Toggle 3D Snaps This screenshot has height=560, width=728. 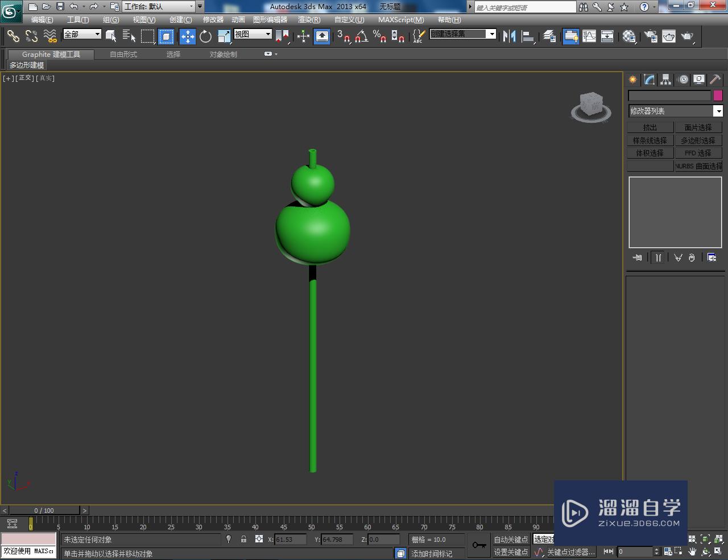coord(344,36)
